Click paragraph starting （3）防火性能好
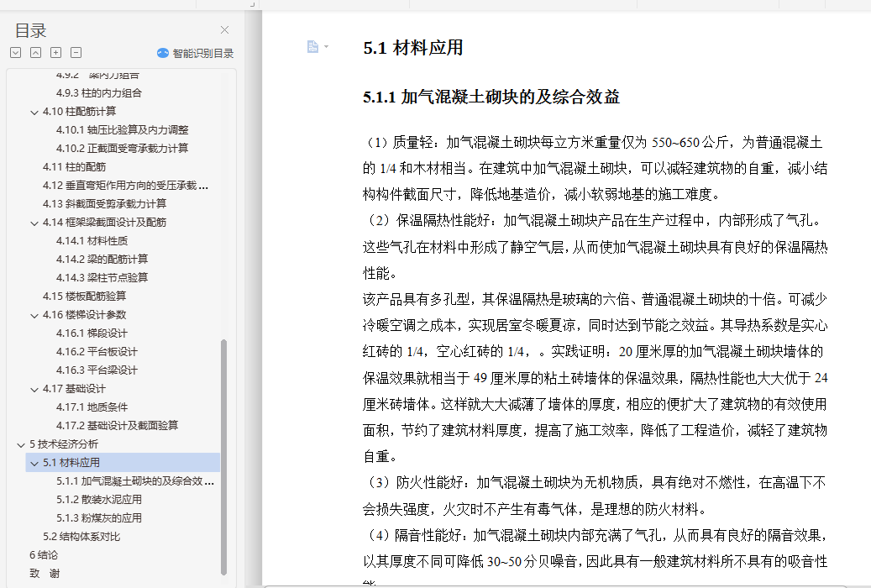The height and width of the screenshot is (588, 871). point(595,496)
